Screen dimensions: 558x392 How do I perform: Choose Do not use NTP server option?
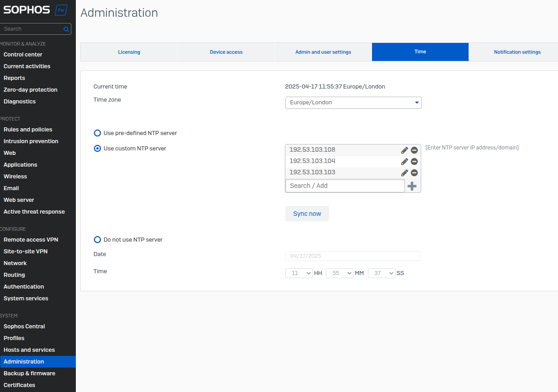pyautogui.click(x=98, y=240)
